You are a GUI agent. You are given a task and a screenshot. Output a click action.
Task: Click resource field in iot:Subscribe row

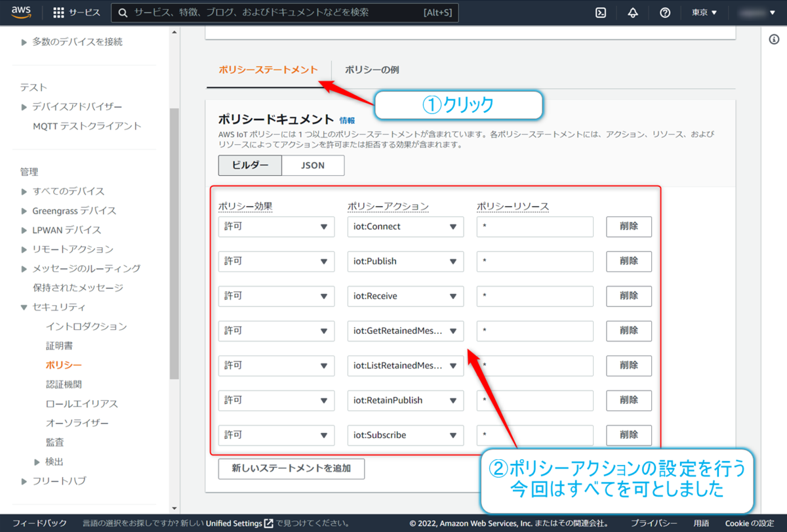pos(535,435)
